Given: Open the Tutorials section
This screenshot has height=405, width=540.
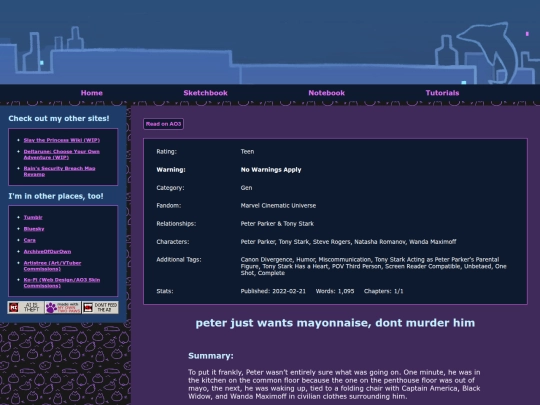Looking at the screenshot, I should (x=442, y=93).
